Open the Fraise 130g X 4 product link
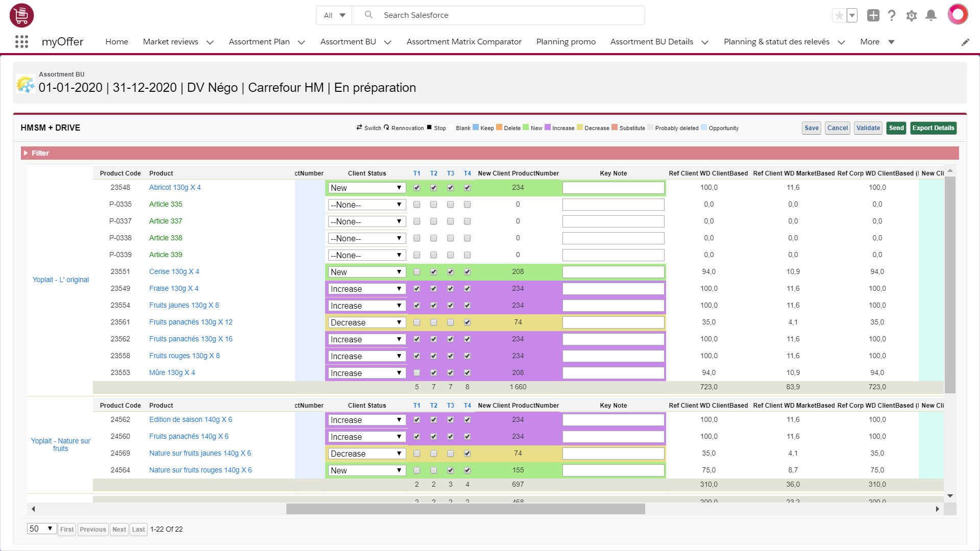The image size is (980, 551). (174, 288)
